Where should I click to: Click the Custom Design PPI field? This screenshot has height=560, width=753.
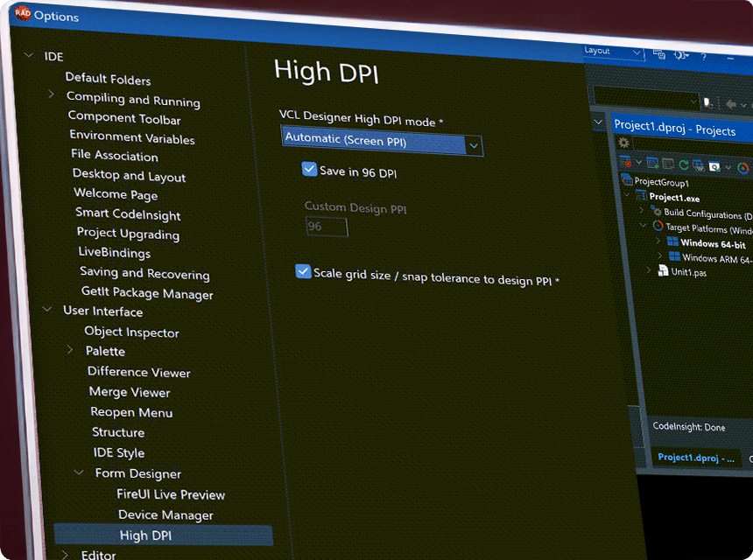327,227
